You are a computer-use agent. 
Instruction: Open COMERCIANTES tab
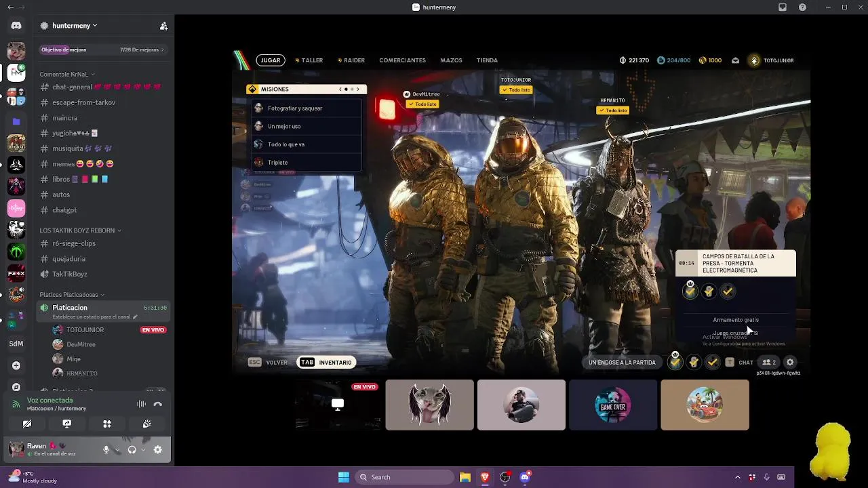[x=402, y=60]
